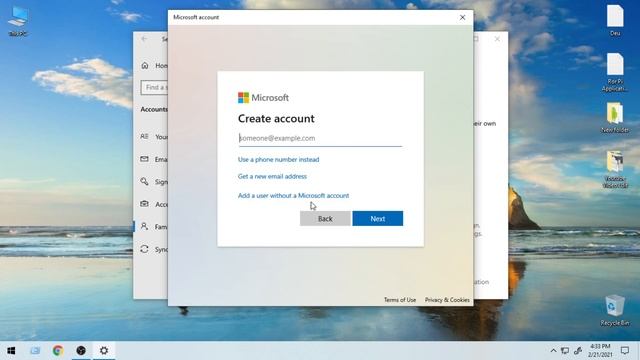This screenshot has height=360, width=640.
Task: Close the Microsoft account dialog
Action: click(x=462, y=18)
